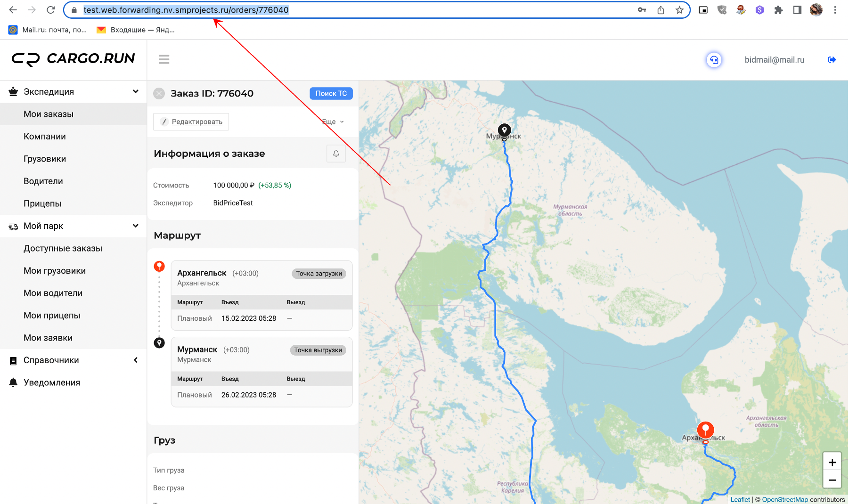Bookmark page with star icon
This screenshot has height=504, width=849.
pos(679,10)
